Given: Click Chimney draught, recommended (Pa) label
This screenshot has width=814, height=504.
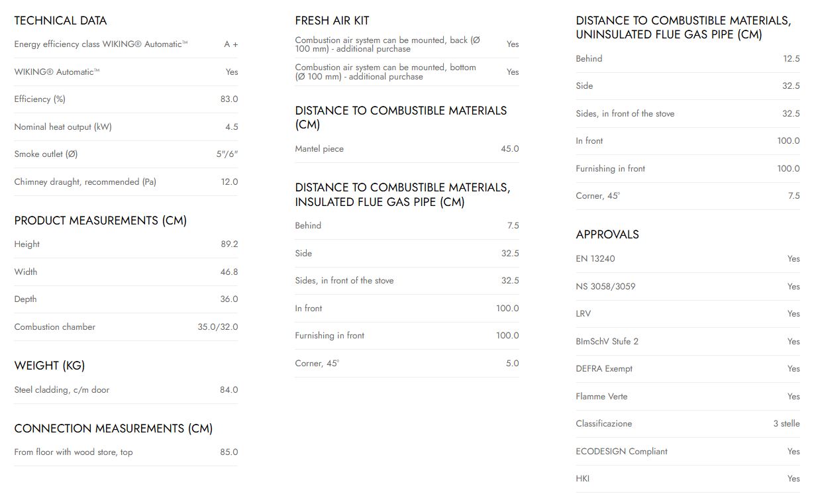Looking at the screenshot, I should pos(85,182).
